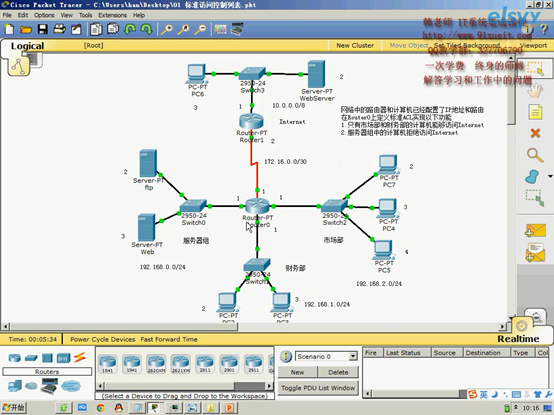Viewport: 554px width, 415px height.
Task: Choose the Wireless Devices category icon
Action: 64,358
